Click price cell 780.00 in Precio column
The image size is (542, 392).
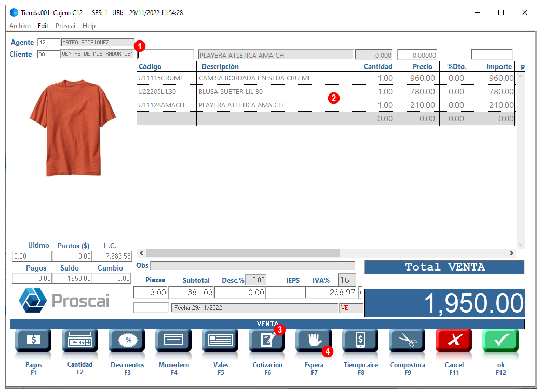click(423, 91)
